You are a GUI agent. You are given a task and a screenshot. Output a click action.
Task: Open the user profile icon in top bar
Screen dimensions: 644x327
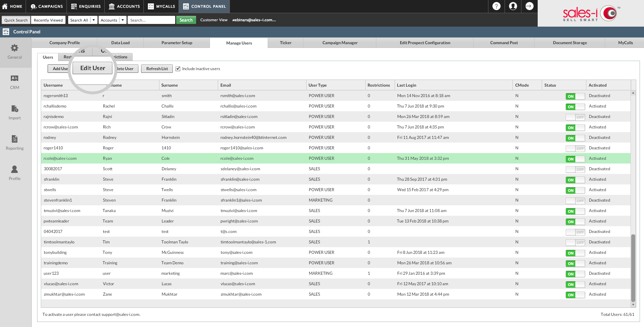click(513, 6)
